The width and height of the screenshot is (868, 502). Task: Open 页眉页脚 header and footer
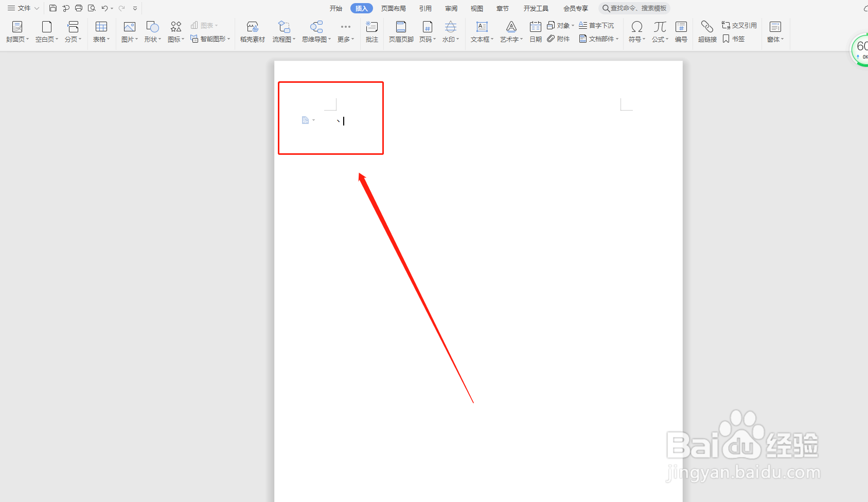click(x=401, y=32)
